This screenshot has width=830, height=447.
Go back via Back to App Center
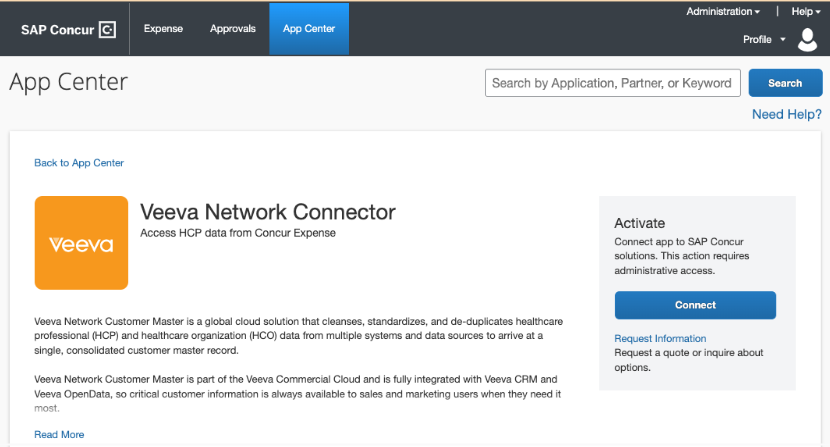(79, 162)
